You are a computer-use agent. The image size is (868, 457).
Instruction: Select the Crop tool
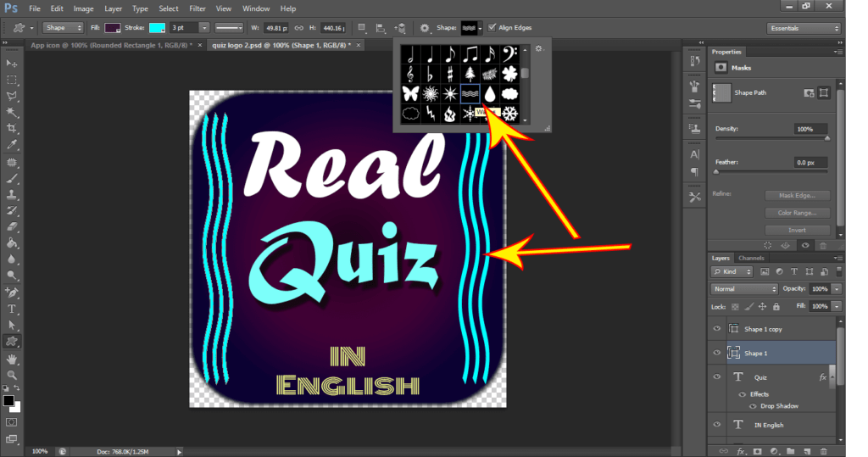point(12,128)
